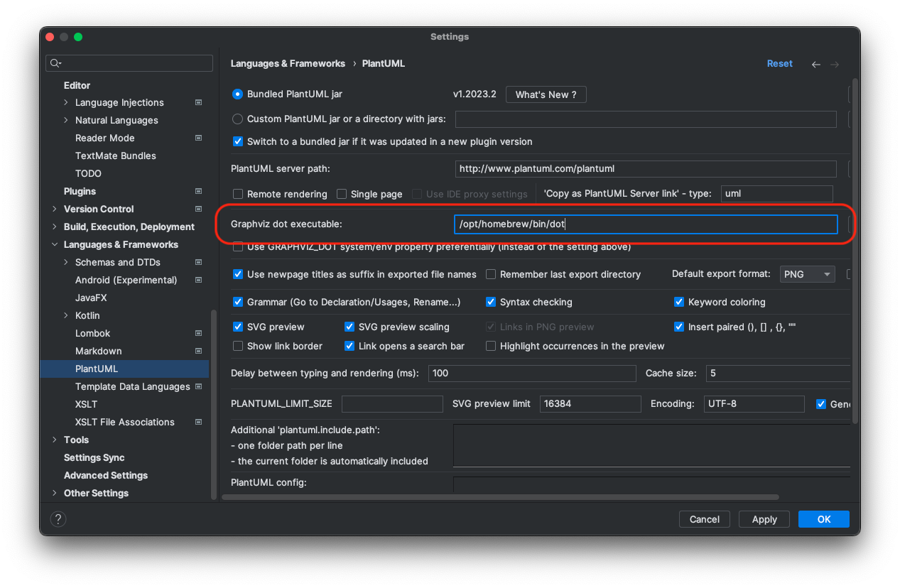900x588 pixels.
Task: Open the help question mark button
Action: click(x=58, y=519)
